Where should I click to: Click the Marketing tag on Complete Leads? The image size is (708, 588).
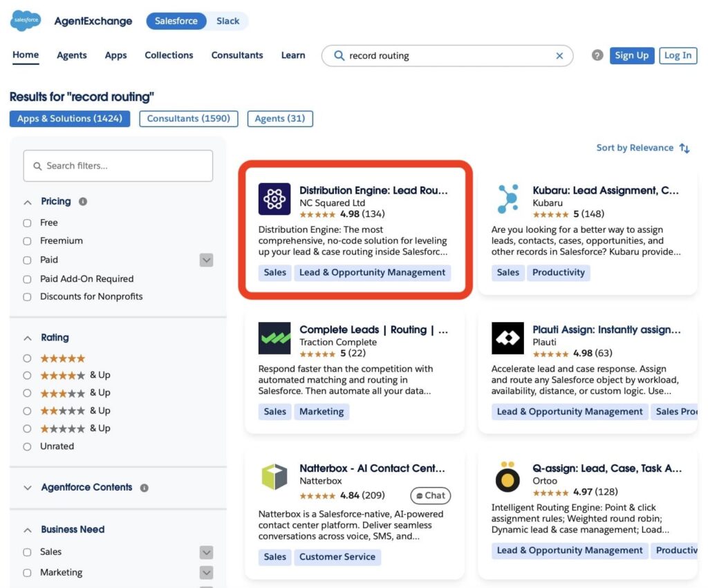322,412
